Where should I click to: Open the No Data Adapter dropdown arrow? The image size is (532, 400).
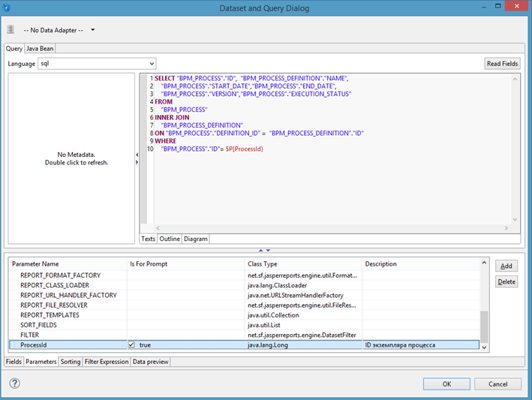pos(92,30)
